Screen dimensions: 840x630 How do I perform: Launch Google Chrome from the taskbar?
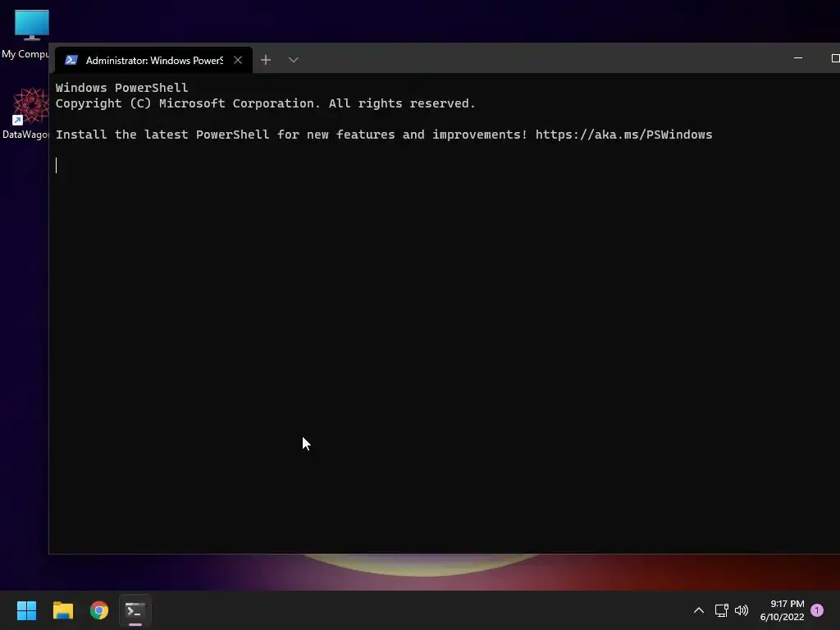[99, 610]
